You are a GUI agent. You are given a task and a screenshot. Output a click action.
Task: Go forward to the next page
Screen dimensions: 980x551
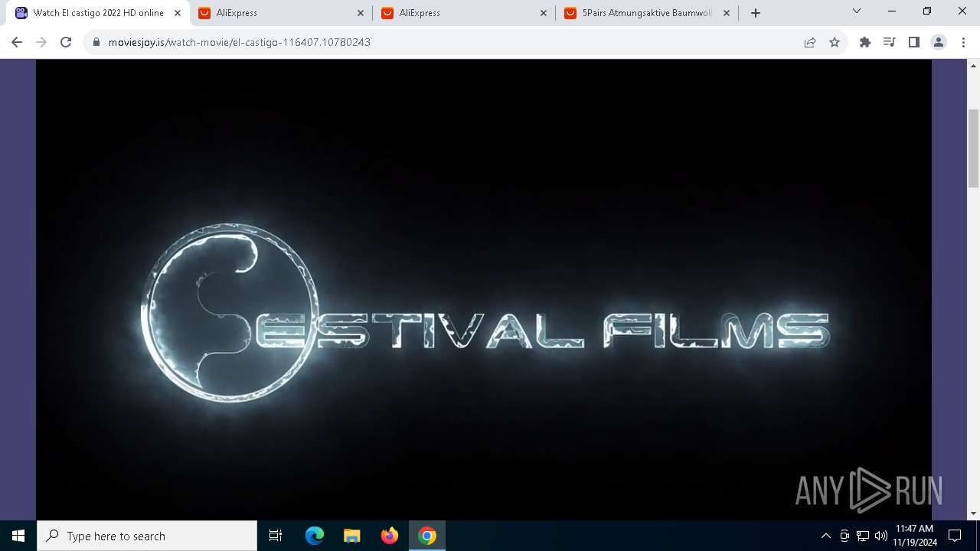pyautogui.click(x=41, y=42)
